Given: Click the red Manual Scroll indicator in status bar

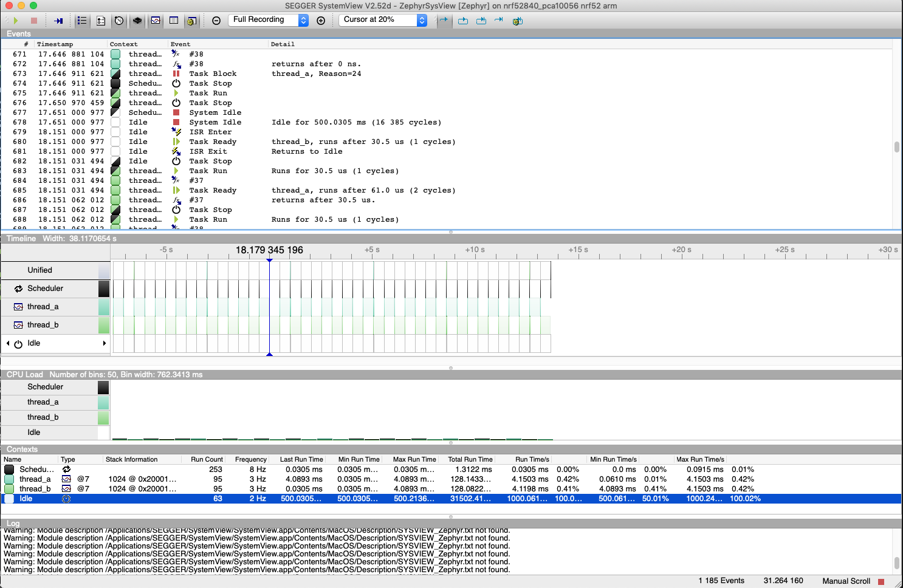Looking at the screenshot, I should pos(881,581).
